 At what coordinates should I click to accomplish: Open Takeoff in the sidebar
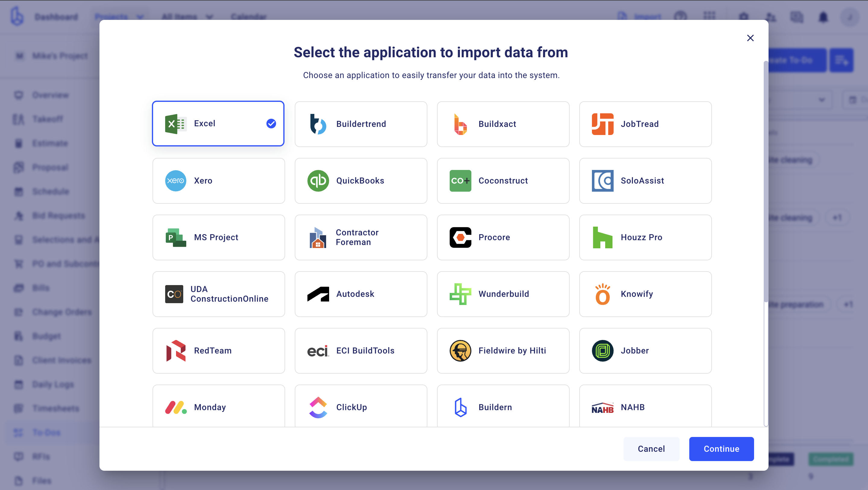[x=47, y=119]
